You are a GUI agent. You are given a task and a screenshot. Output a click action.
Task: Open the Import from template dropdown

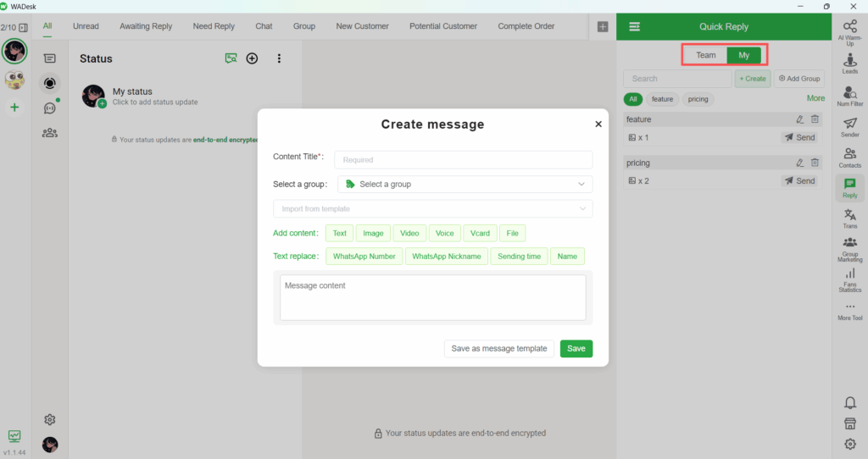(x=433, y=208)
